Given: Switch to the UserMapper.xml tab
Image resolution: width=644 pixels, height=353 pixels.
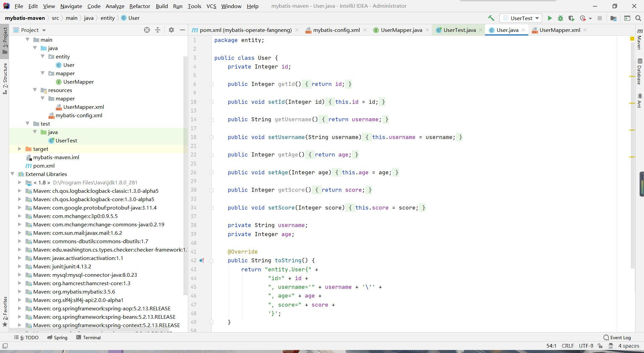Looking at the screenshot, I should 559,30.
